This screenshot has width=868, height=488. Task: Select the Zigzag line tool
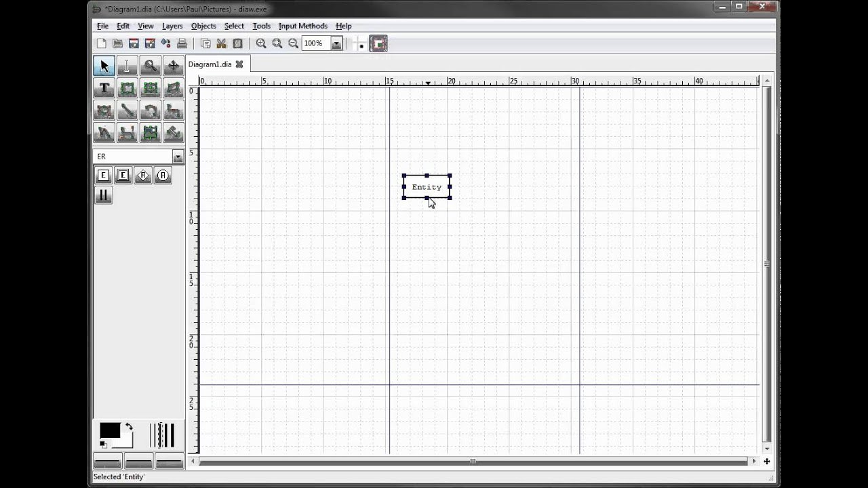[x=173, y=110]
